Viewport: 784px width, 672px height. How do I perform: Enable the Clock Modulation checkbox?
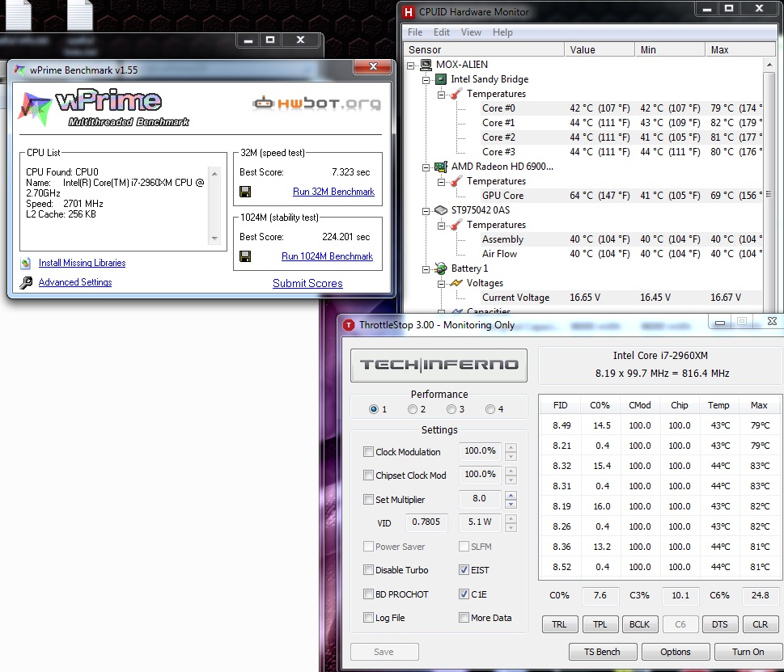[368, 452]
